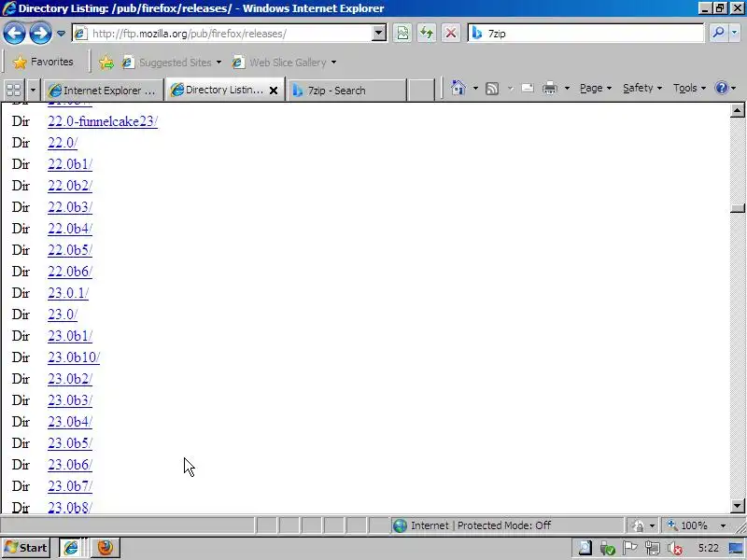Click the Refresh page icon
This screenshot has width=747, height=560.
(427, 34)
